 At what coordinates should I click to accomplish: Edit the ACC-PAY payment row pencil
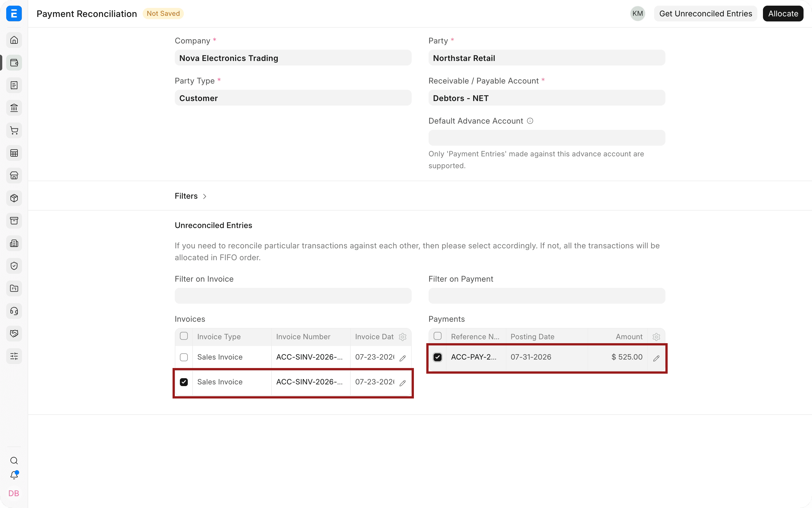(x=656, y=358)
